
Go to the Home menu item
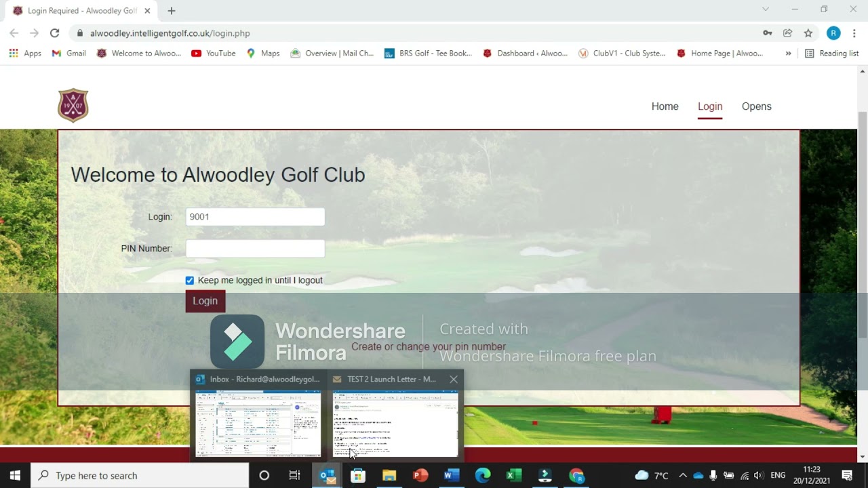[665, 106]
